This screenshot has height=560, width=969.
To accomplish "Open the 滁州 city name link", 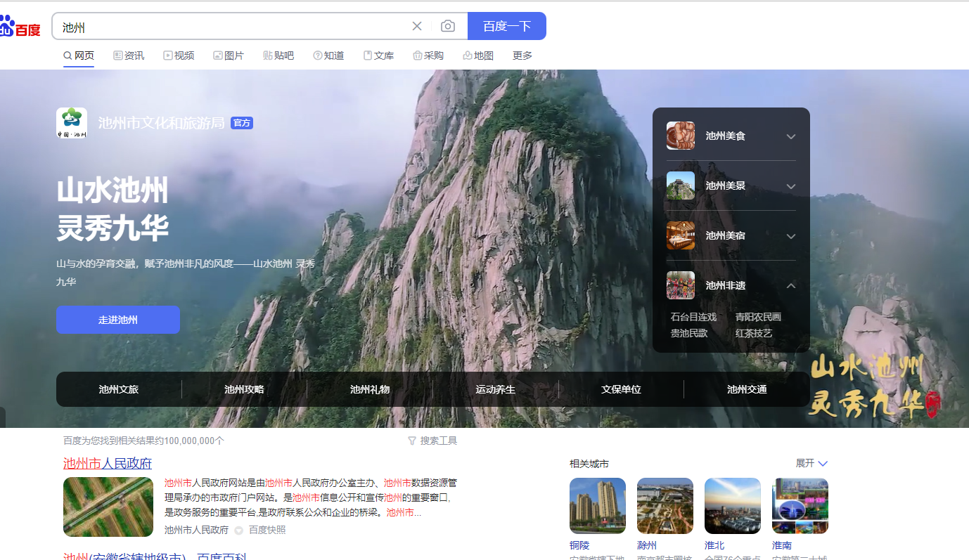I will (x=647, y=545).
